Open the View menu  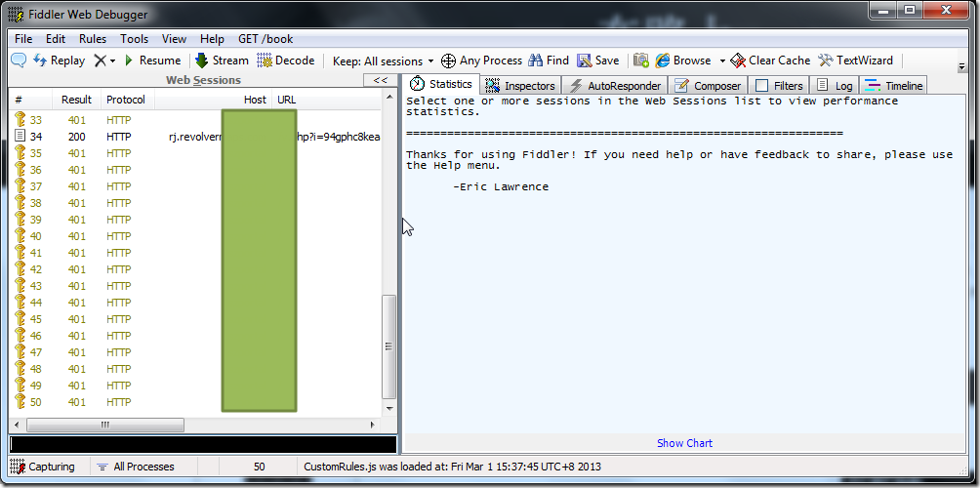[174, 39]
